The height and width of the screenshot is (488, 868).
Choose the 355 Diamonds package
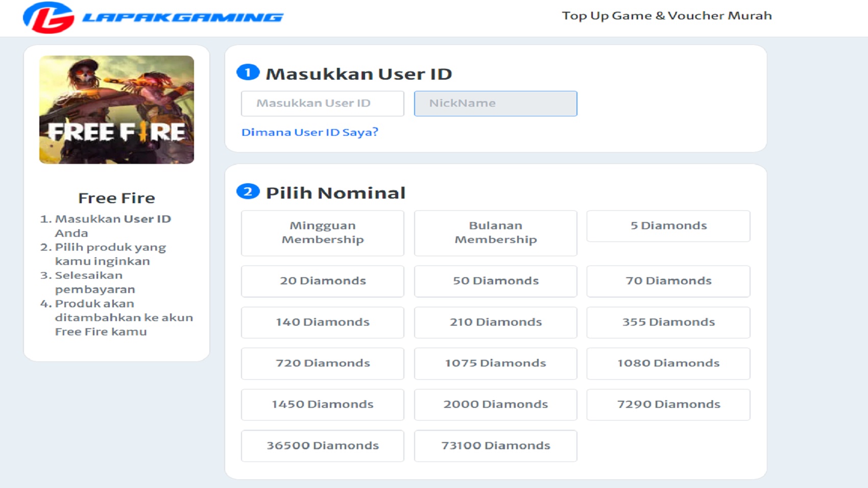pos(668,322)
